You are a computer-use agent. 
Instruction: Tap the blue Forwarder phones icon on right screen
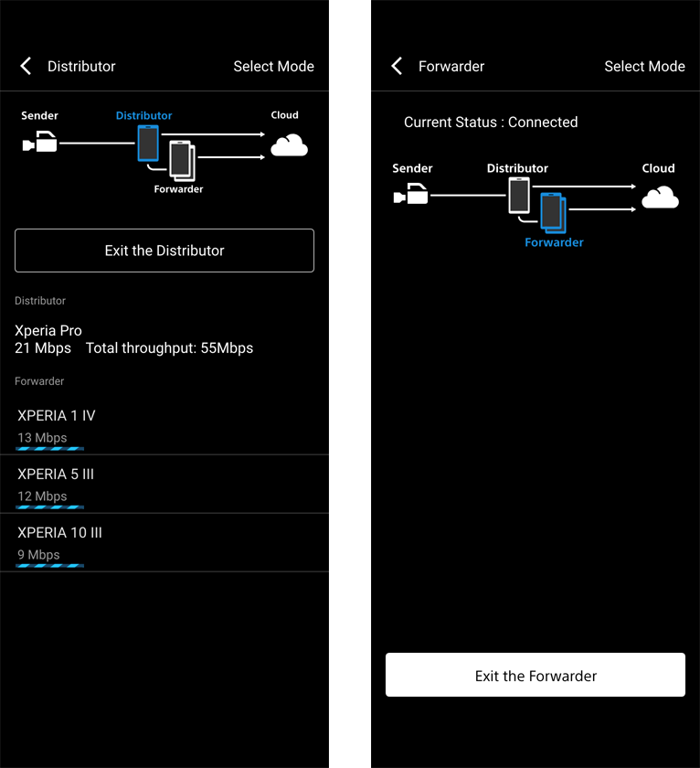pyautogui.click(x=551, y=214)
